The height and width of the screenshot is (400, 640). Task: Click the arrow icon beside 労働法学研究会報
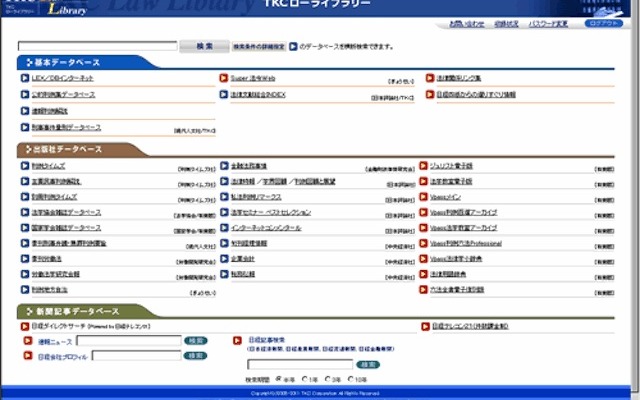point(25,274)
